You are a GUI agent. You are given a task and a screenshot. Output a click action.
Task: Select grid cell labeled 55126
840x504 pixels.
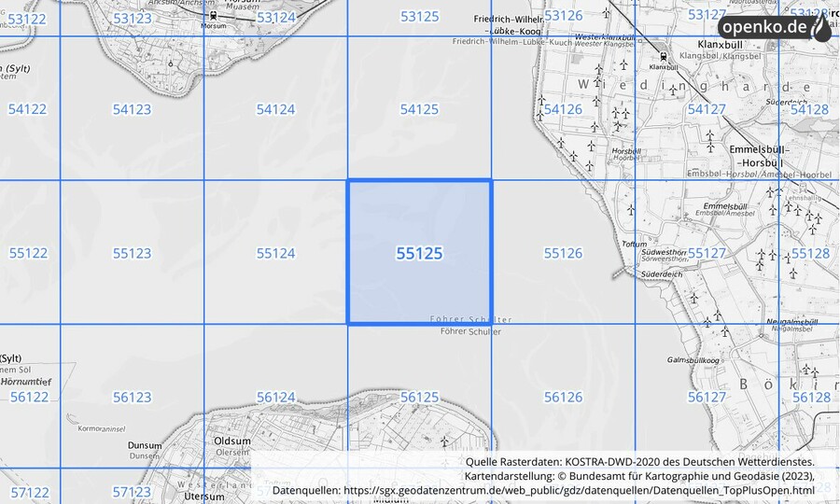(x=563, y=252)
